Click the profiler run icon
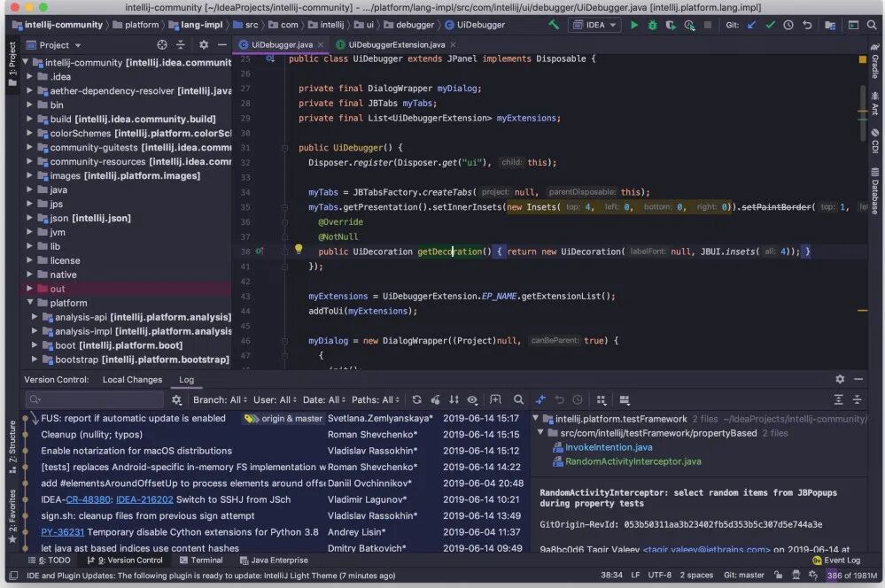The height and width of the screenshot is (588, 885). [689, 25]
